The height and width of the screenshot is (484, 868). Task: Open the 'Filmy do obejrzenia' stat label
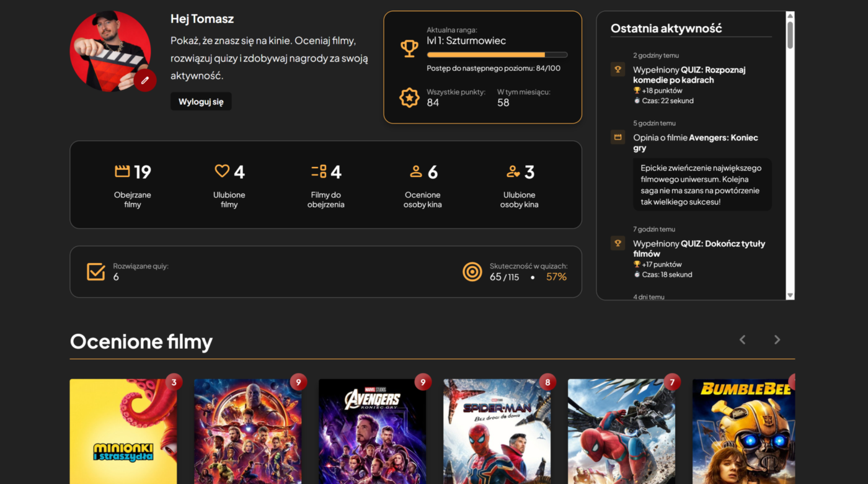pos(326,200)
